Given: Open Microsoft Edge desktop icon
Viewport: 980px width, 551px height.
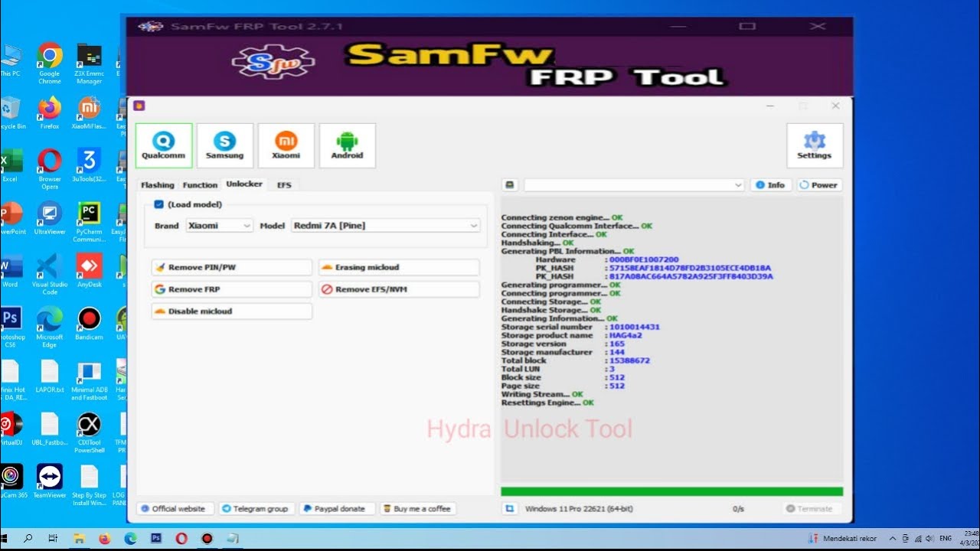Looking at the screenshot, I should coord(50,327).
